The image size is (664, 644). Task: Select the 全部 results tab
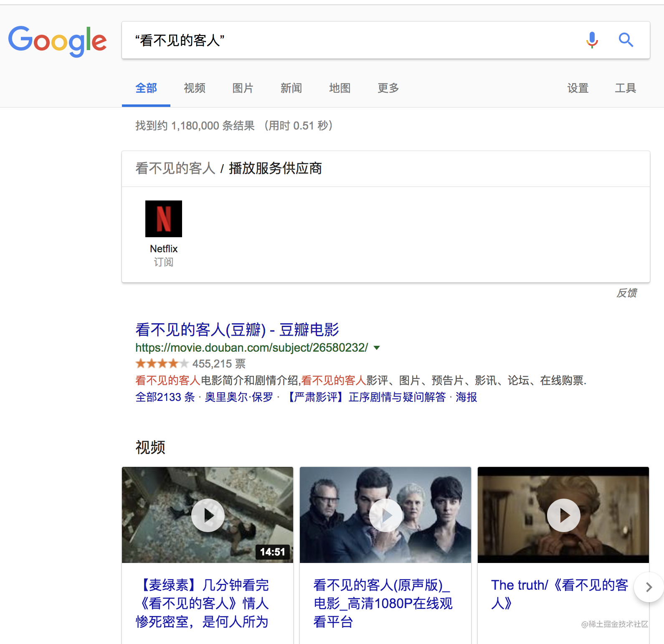(146, 88)
